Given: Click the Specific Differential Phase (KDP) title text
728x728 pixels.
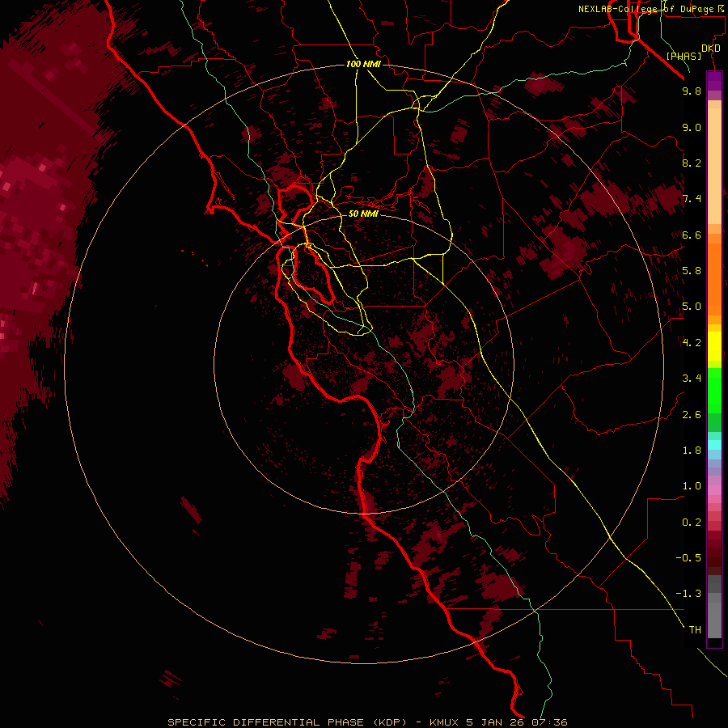Looking at the screenshot, I should click(286, 722).
